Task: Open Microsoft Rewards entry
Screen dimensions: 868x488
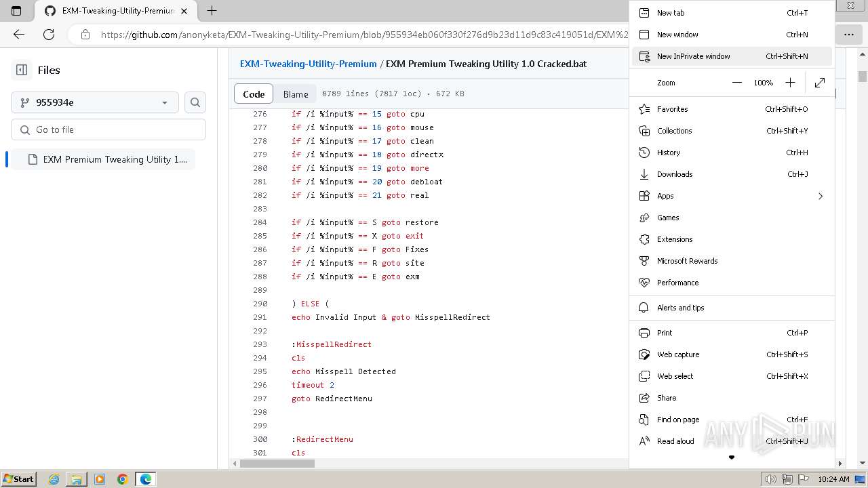Action: (x=732, y=261)
